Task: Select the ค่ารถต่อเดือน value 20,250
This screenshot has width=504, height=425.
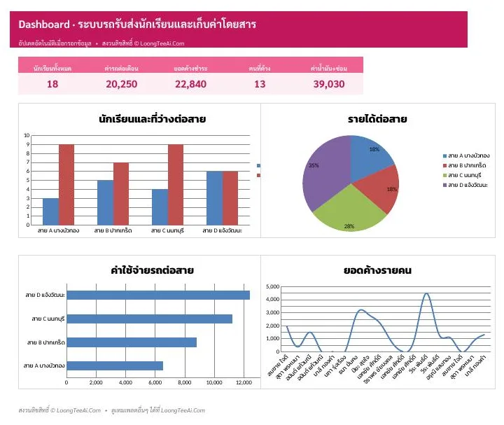Action: tap(122, 84)
